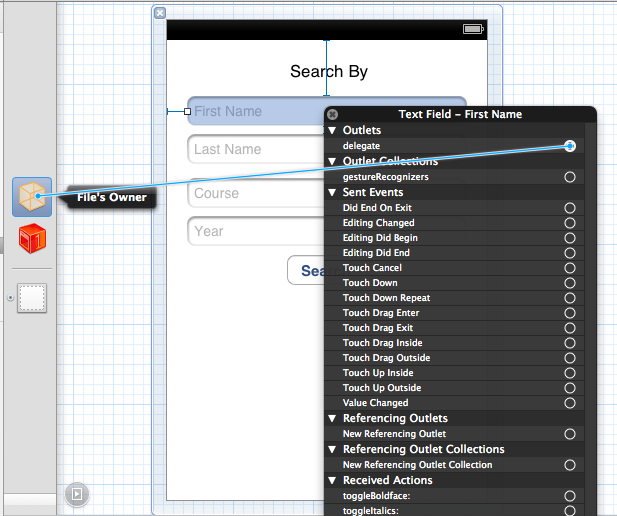The width and height of the screenshot is (617, 516).
Task: Click the Editing Did Begin connection circle
Action: 570,238
